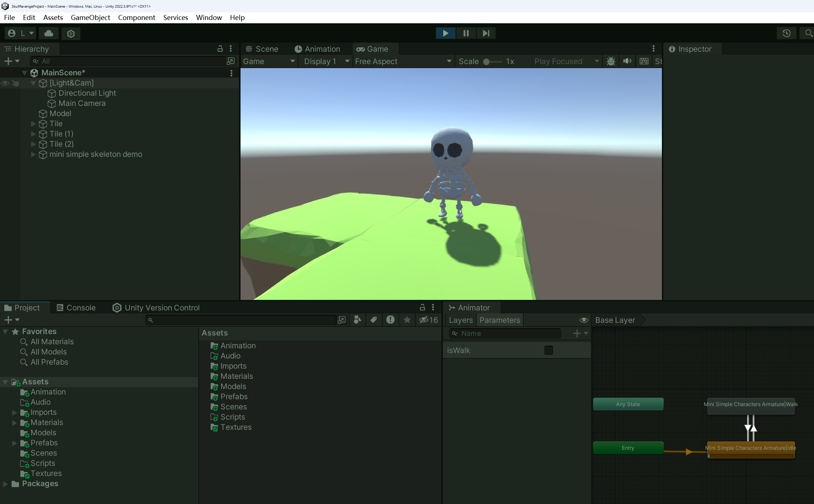The width and height of the screenshot is (814, 504).
Task: Open Game view options menu
Action: (654, 48)
